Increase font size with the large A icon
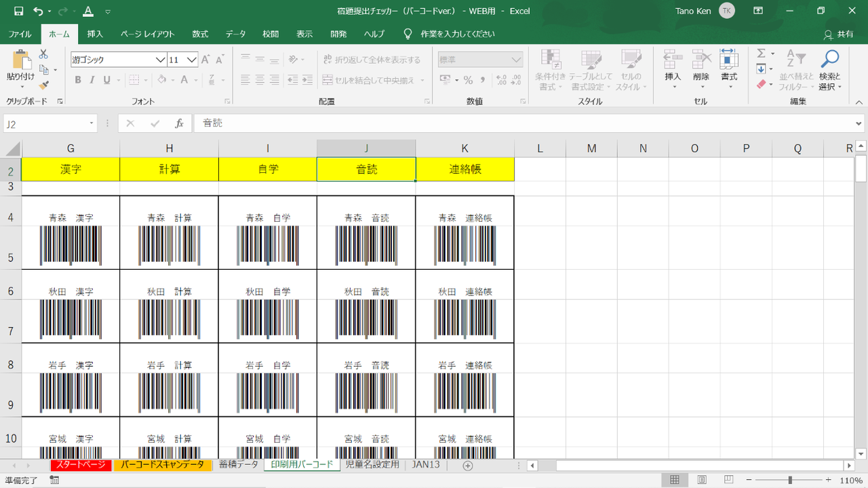Image resolution: width=868 pixels, height=488 pixels. (x=205, y=60)
